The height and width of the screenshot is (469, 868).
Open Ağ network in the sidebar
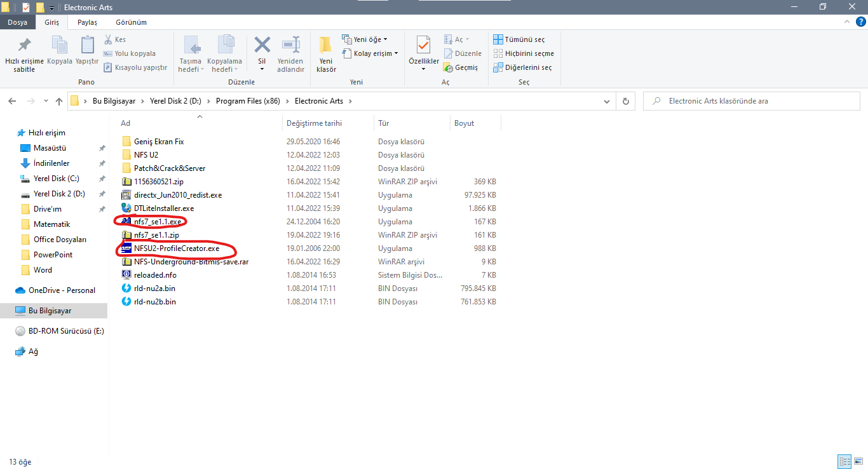[x=33, y=351]
